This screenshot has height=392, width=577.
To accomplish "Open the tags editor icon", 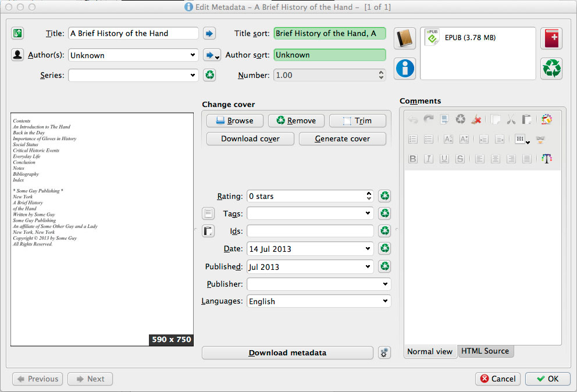I will pyautogui.click(x=208, y=213).
